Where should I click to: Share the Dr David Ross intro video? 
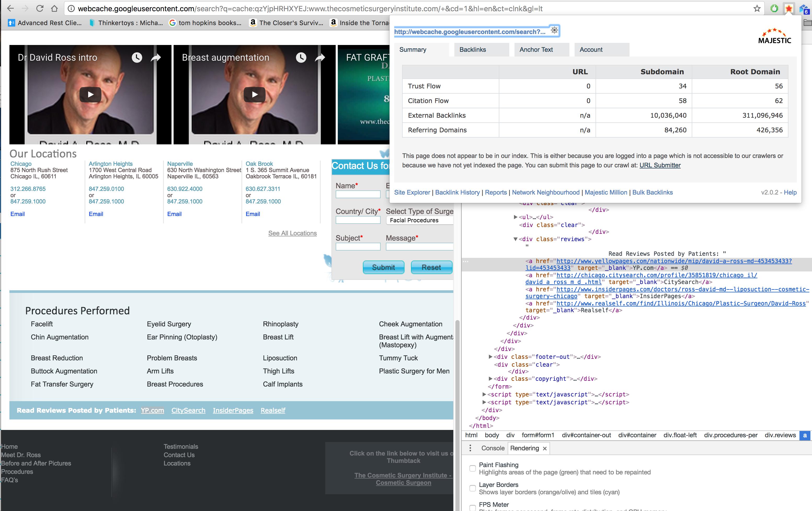tap(156, 58)
